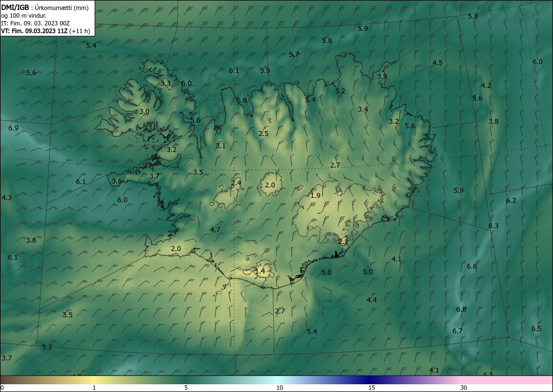Screen dimensions: 553x392
Task: Click the map value "1.4"
Action: tap(260, 271)
